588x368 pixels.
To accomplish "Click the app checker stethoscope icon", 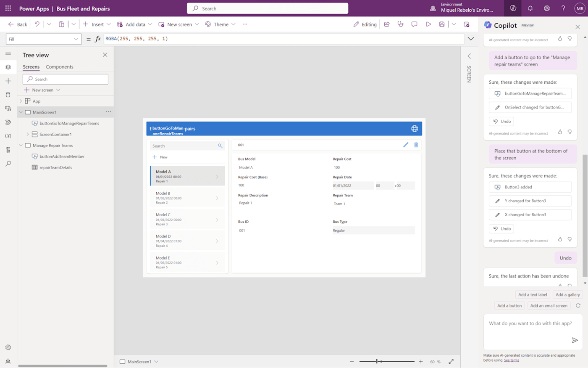I will (x=400, y=24).
